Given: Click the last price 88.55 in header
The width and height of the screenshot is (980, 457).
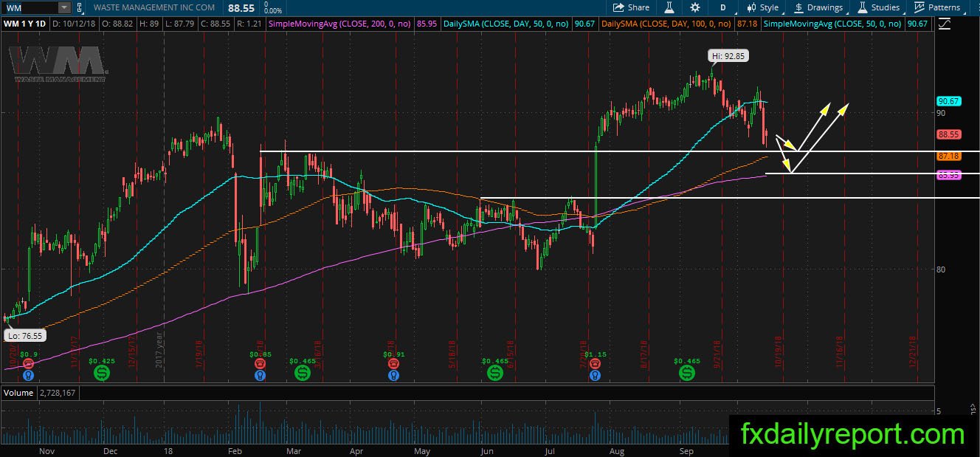Looking at the screenshot, I should point(241,7).
